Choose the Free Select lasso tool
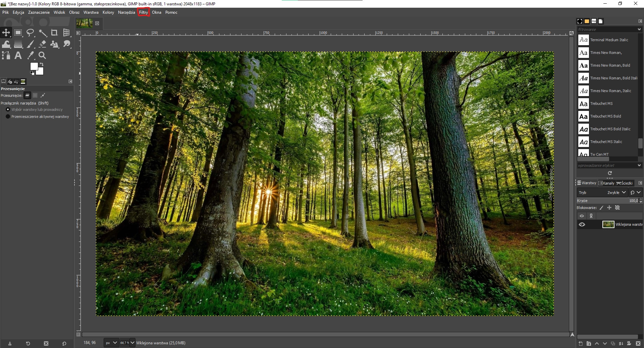 click(x=31, y=32)
